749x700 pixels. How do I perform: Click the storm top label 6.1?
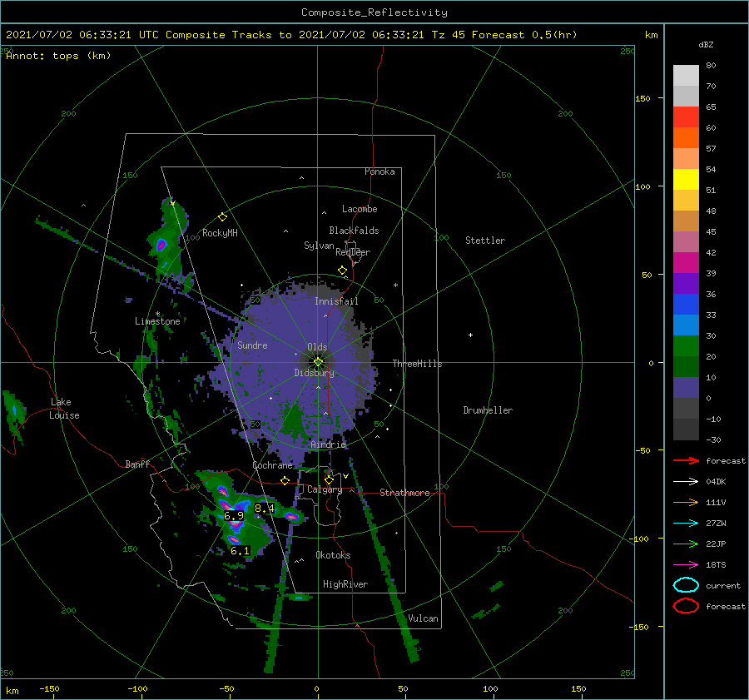[240, 550]
